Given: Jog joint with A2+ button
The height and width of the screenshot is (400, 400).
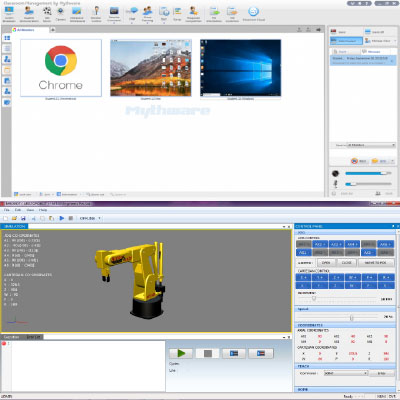Looking at the screenshot, I should tap(319, 244).
